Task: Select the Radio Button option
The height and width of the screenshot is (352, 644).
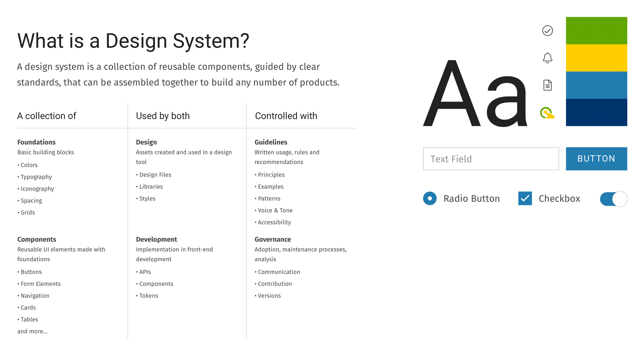Action: tap(430, 198)
